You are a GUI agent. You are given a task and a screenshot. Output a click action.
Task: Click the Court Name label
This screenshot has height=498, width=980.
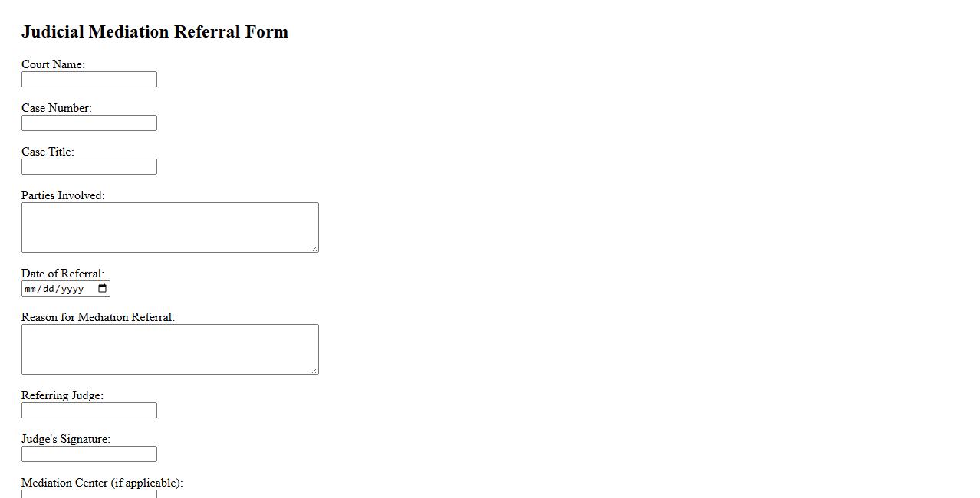pos(53,64)
